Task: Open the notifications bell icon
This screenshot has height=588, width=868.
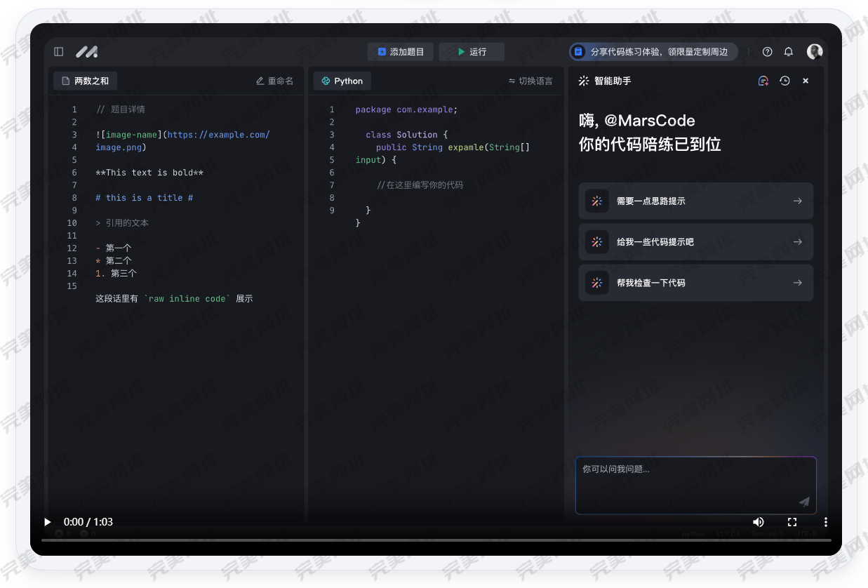Action: click(788, 52)
